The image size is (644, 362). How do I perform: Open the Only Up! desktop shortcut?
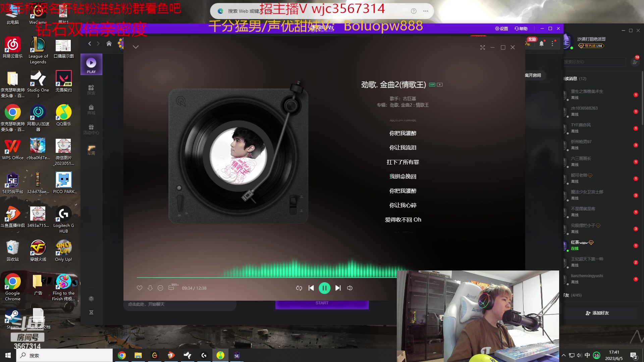[x=64, y=251]
